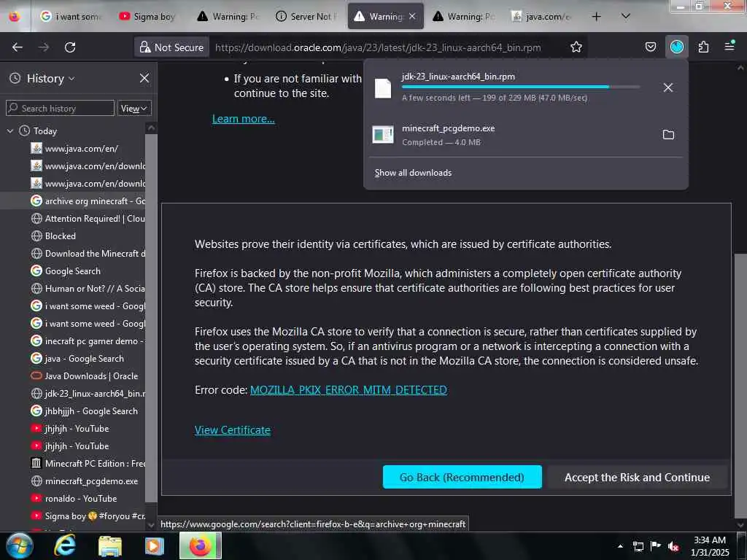Open 'archive org minecraft' history entry

point(88,201)
